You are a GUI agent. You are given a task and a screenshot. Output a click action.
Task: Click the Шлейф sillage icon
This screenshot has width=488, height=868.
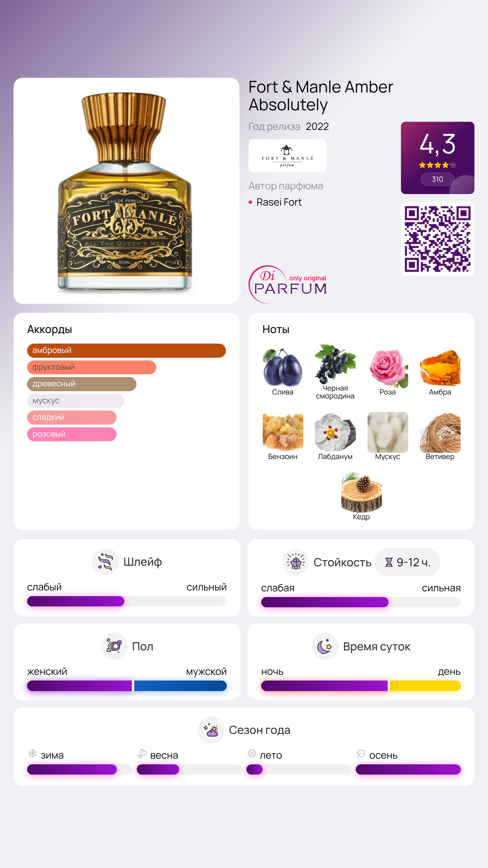[105, 562]
